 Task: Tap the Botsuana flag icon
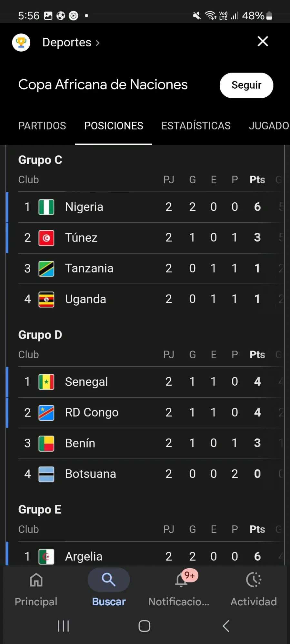[46, 474]
